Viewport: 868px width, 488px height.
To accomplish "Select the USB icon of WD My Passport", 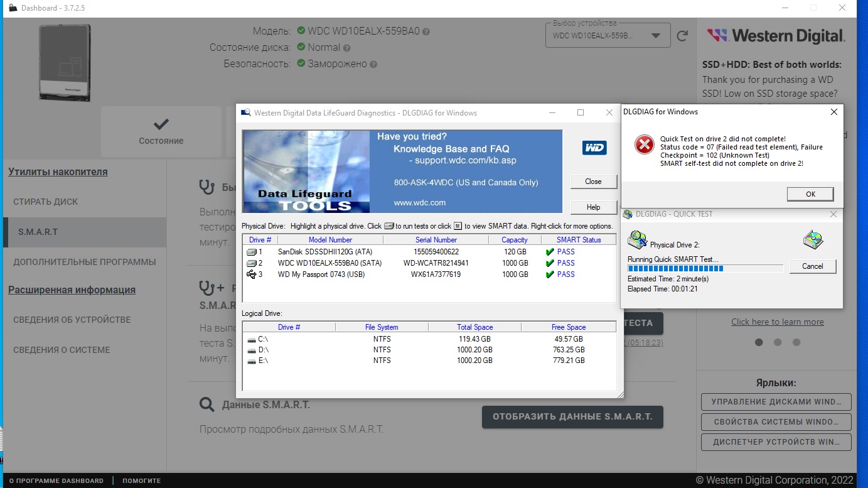I will click(x=252, y=274).
